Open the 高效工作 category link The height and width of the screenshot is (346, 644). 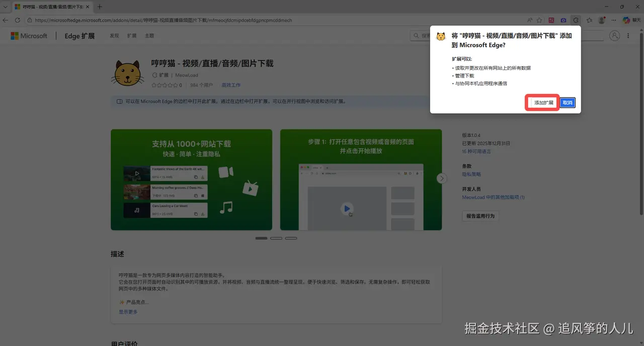231,85
